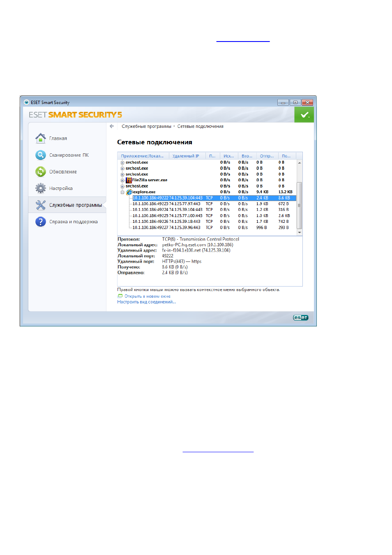Viewport: 392px width, 555px height.
Task: Select connection 10.1.100.186:49224 row
Action: (214, 210)
